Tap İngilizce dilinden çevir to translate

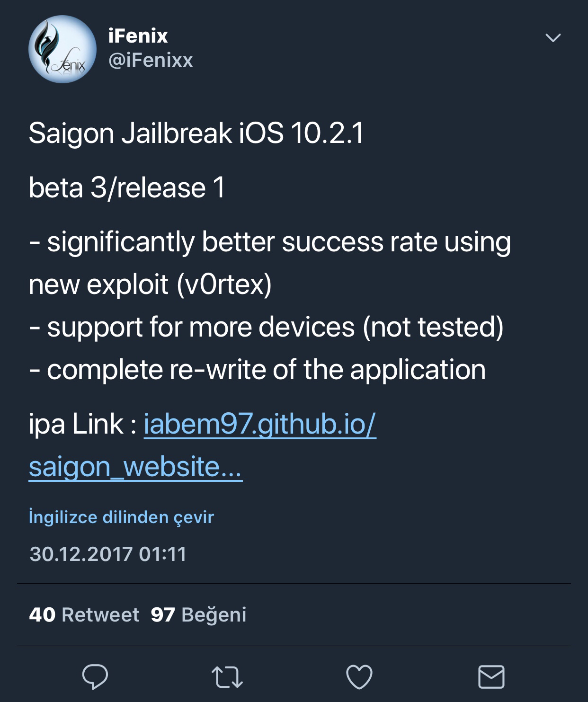[x=121, y=517]
